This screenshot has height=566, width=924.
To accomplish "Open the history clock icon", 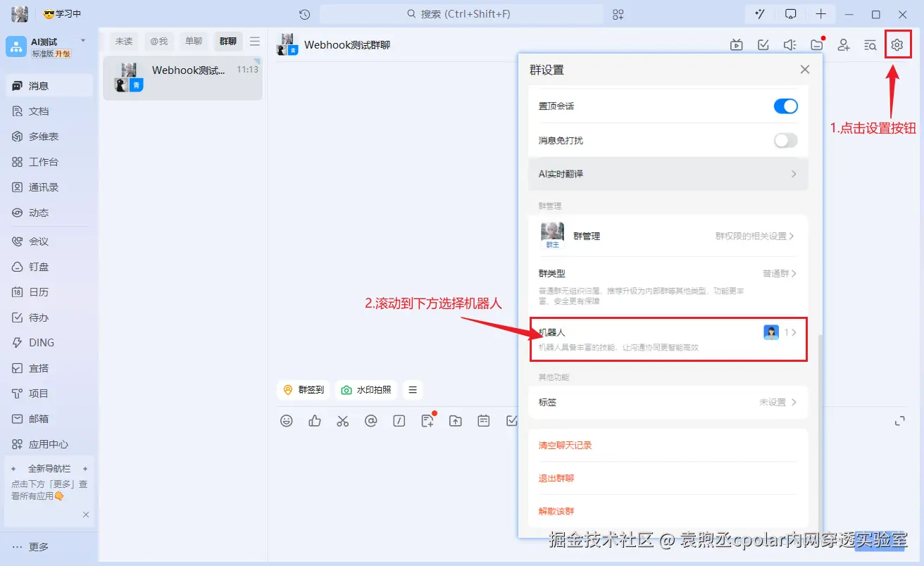I will 304,14.
